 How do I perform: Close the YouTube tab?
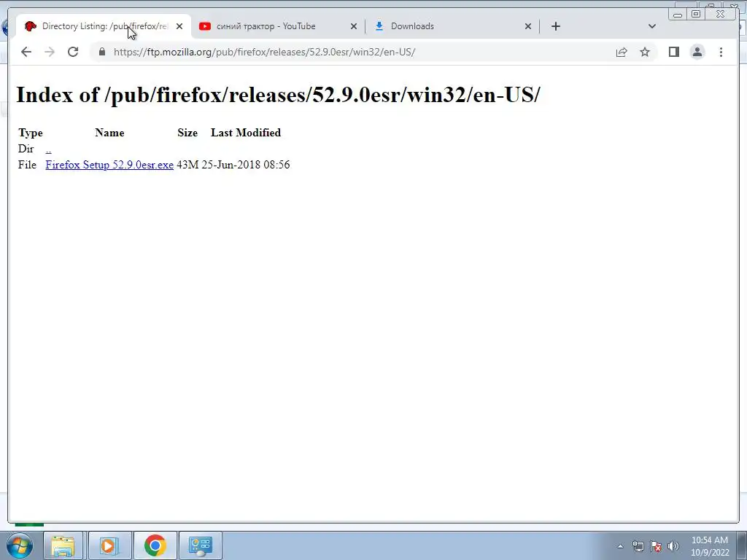(x=354, y=26)
